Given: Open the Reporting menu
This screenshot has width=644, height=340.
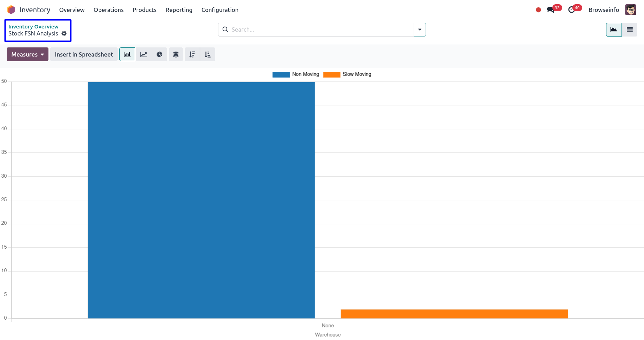Looking at the screenshot, I should tap(179, 10).
